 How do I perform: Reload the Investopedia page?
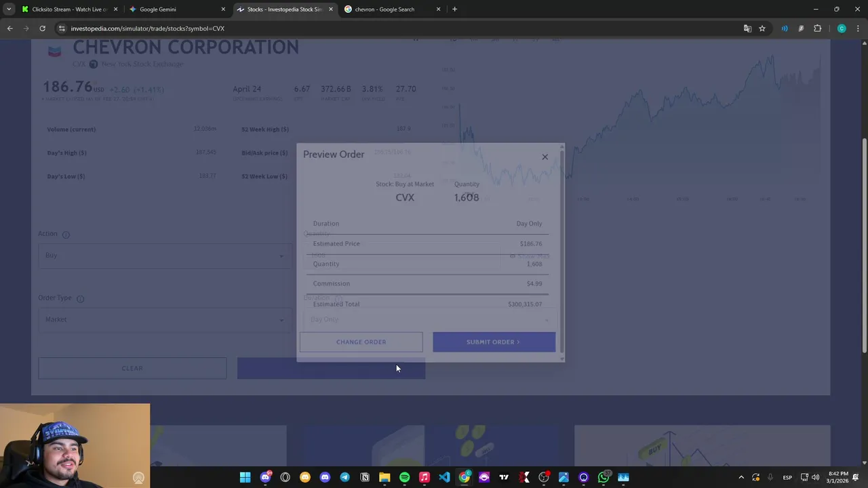(x=42, y=28)
